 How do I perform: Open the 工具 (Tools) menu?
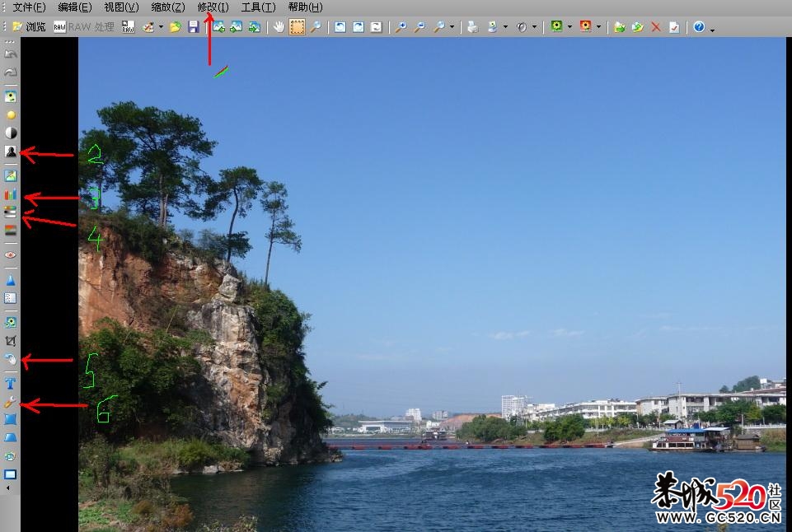257,7
